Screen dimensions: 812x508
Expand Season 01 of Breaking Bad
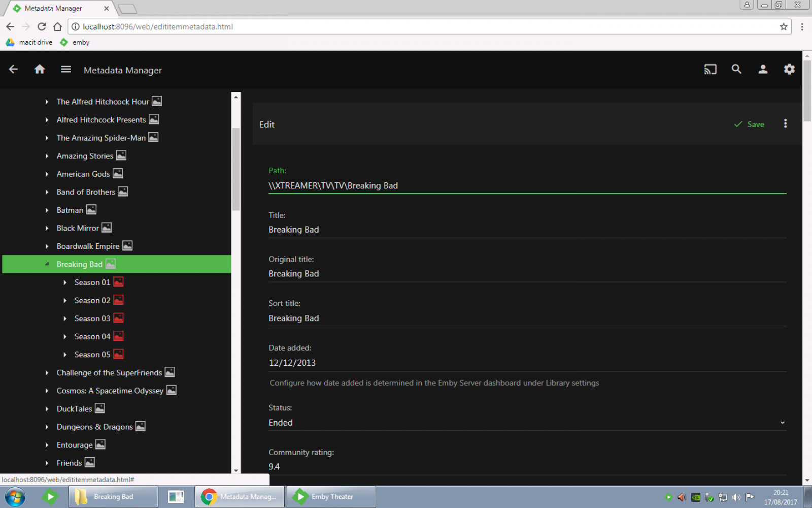click(64, 282)
